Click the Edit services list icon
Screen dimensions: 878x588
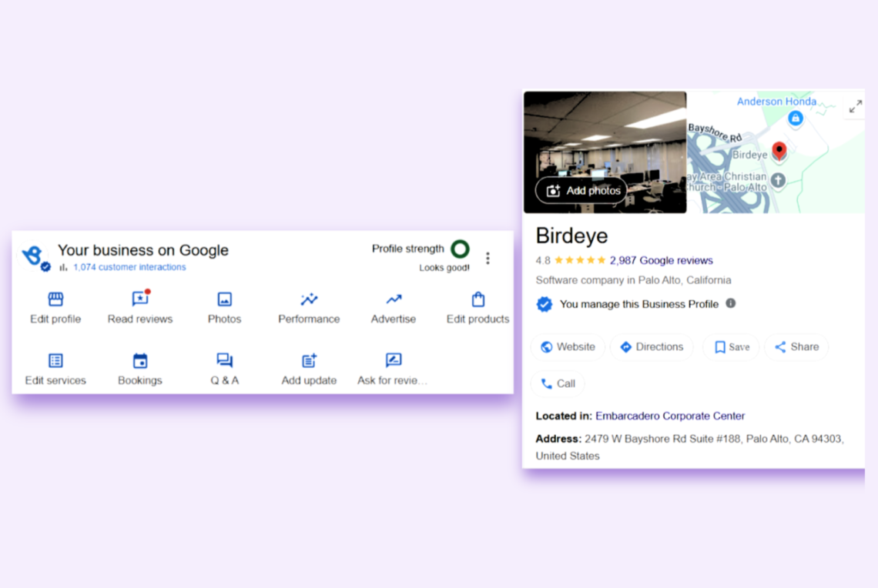[x=55, y=360]
